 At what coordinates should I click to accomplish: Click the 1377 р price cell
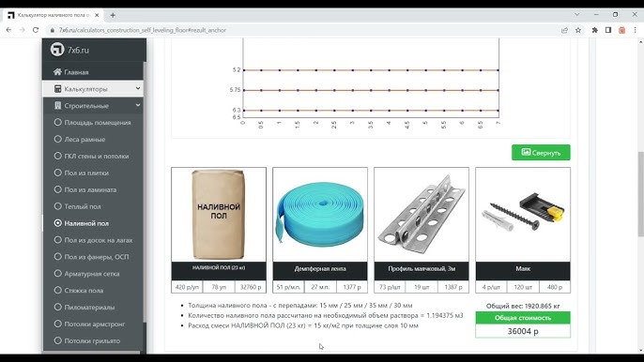(x=352, y=287)
